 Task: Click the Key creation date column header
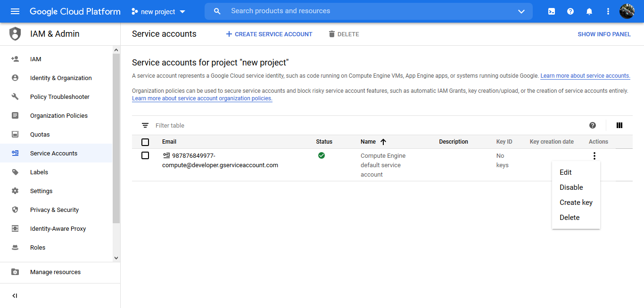coord(552,142)
